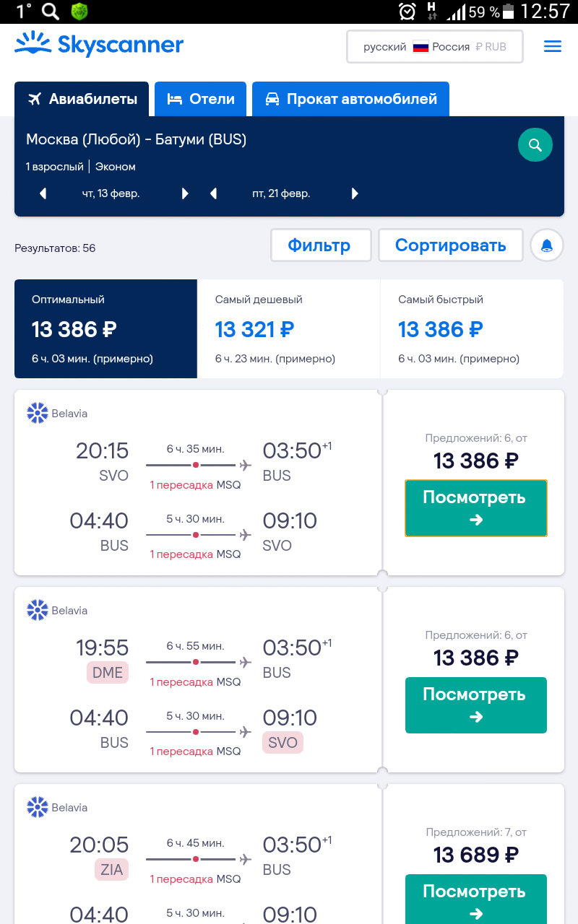Go to next day after чт, 13 февр.
Viewport: 578px width, 924px height.
[x=185, y=193]
